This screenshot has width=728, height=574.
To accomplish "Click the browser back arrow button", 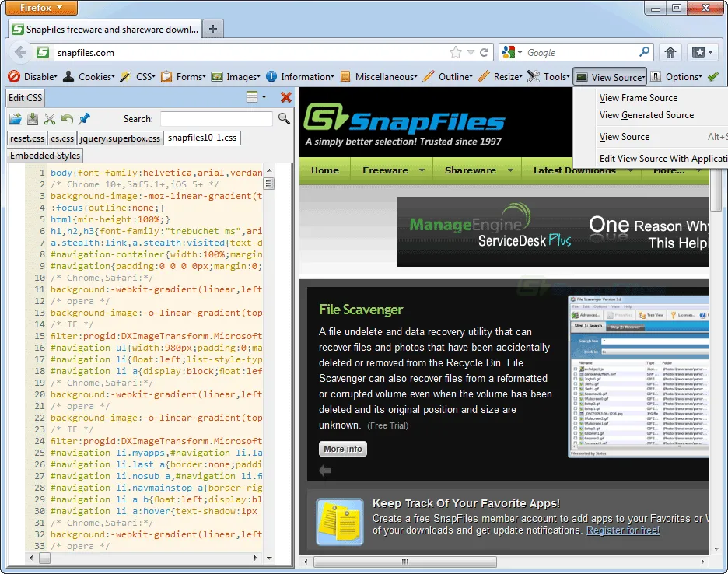I will pos(20,52).
